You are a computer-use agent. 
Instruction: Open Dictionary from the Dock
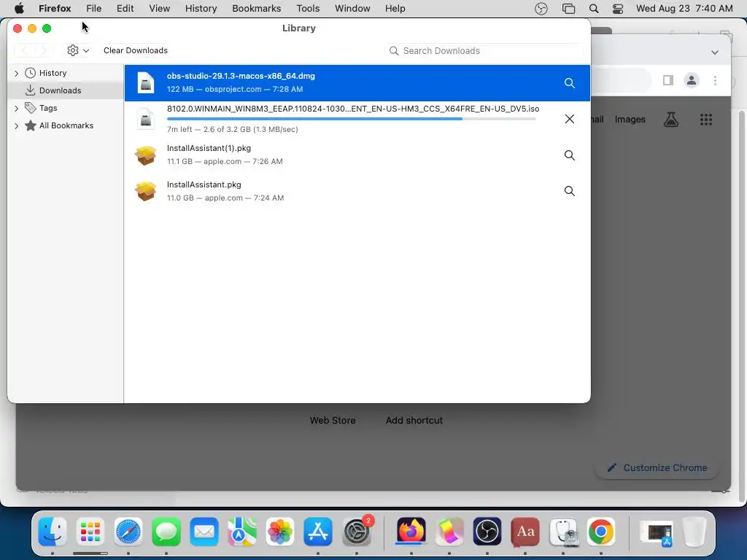pos(525,532)
